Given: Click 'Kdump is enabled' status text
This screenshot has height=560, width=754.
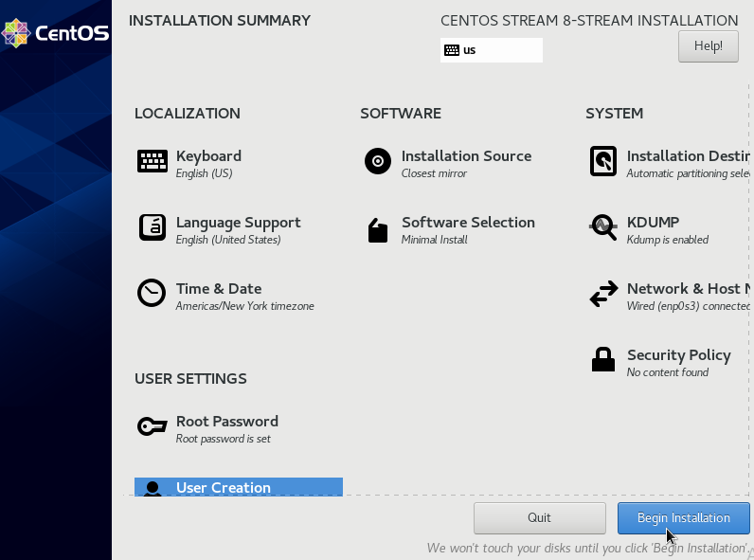Looking at the screenshot, I should [x=668, y=240].
